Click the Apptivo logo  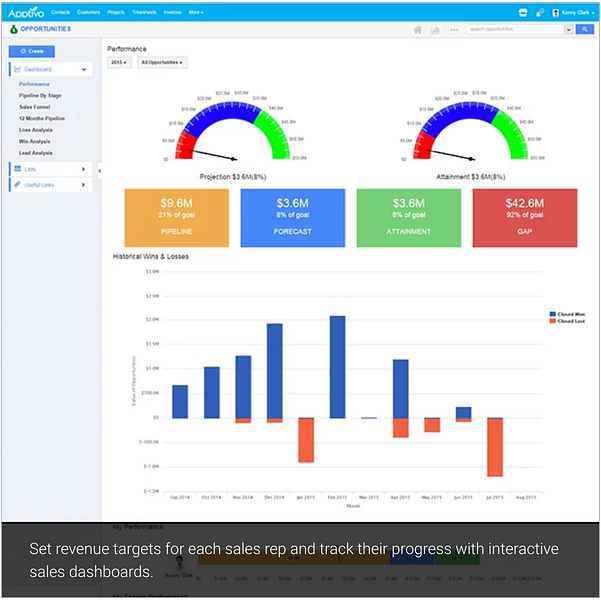(26, 13)
